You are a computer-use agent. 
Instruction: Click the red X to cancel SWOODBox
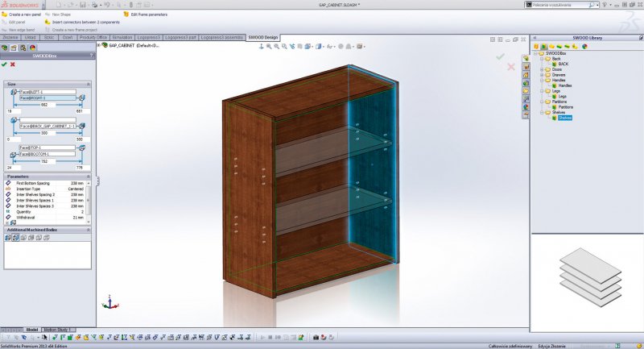pyautogui.click(x=14, y=64)
